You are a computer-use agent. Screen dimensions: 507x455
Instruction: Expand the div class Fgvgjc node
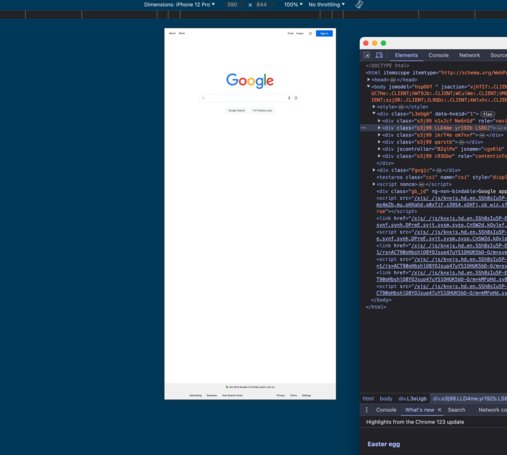pos(374,170)
